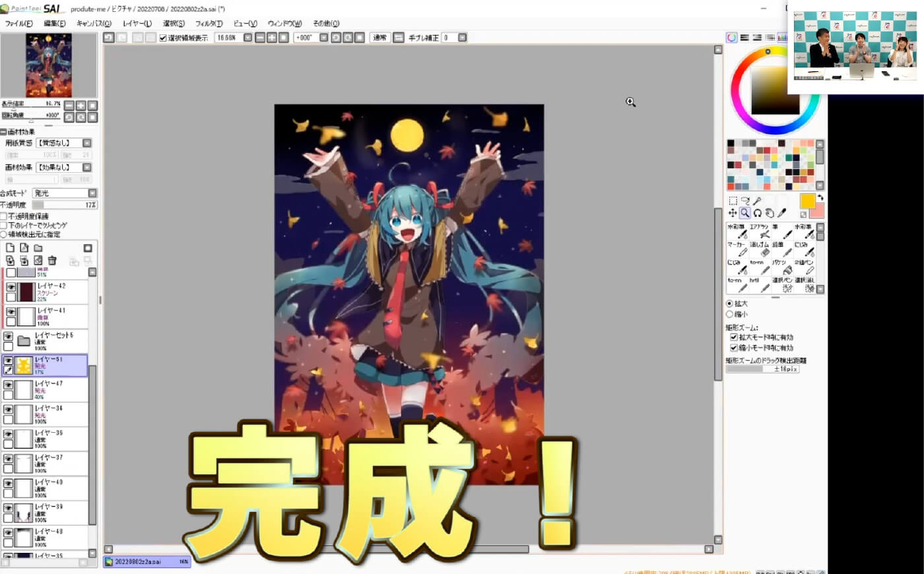Toggle 拡大モード時に有効 checkbox
Screen dimensions: 924x574
pos(733,337)
